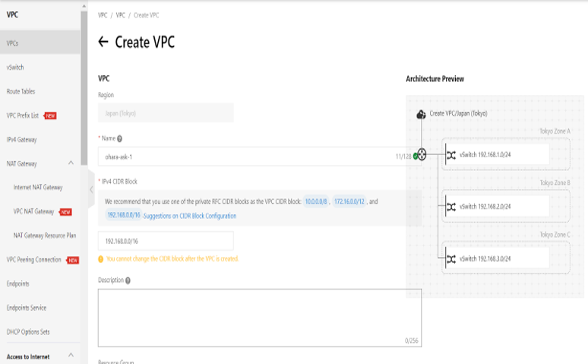This screenshot has width=588, height=364.
Task: Click the vSwitch 192.168.2.0/24 icon
Action: [451, 206]
